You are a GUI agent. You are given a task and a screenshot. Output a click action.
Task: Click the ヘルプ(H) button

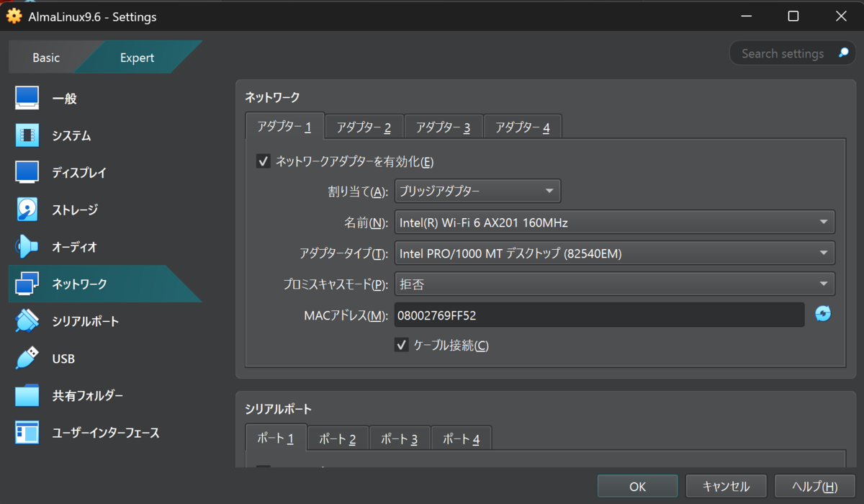coord(815,487)
